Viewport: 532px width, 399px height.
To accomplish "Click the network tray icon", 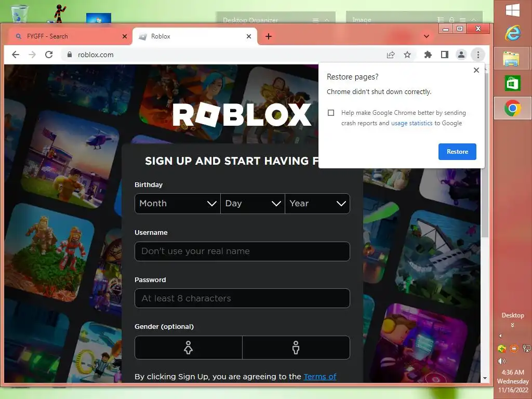I will tap(527, 349).
